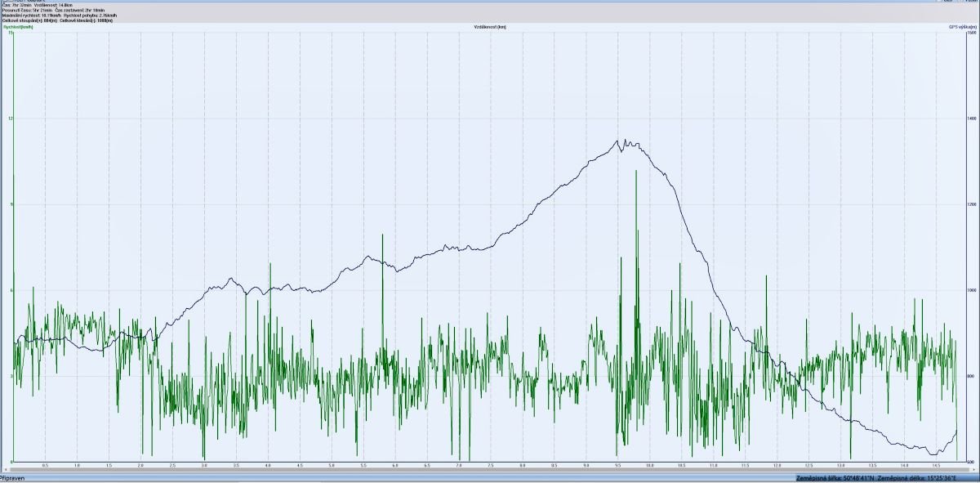The image size is (980, 483).
Task: Click the green Rychlost(km/h) axis label
Action: [x=17, y=26]
